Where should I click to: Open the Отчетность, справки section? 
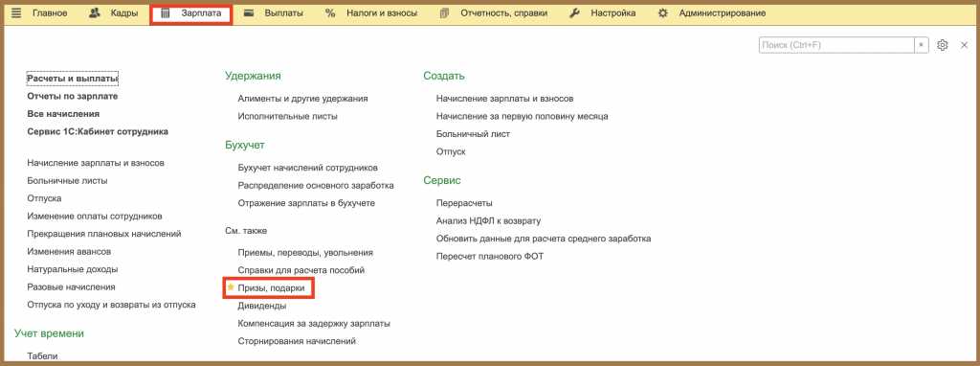pos(503,13)
